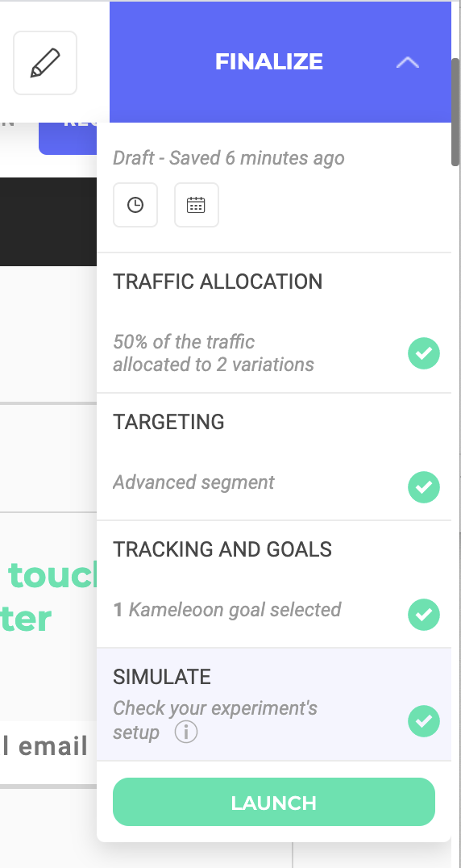Click the Simulate info icon
The height and width of the screenshot is (868, 461).
186,732
